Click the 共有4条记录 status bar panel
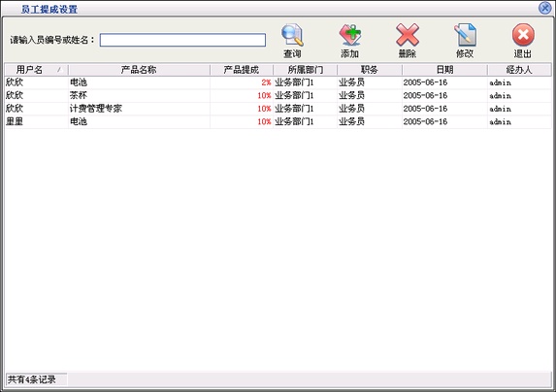This screenshot has height=392, width=556. tap(36, 379)
